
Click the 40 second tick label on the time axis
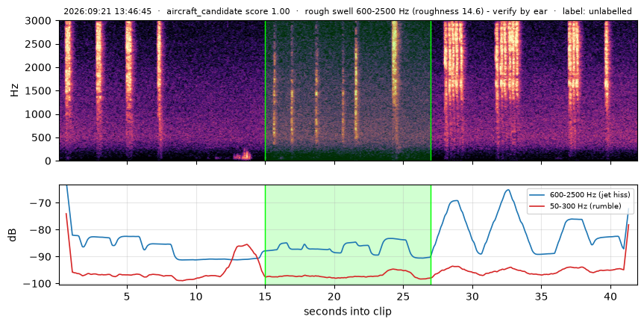tap(610, 296)
